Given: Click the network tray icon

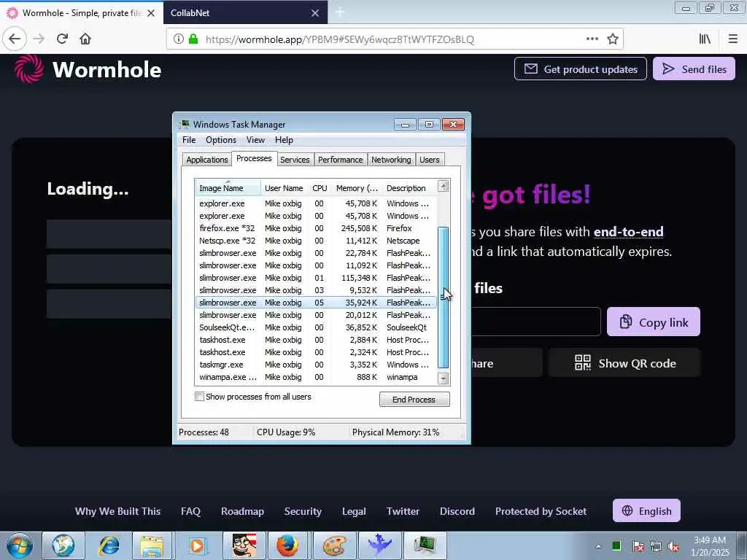Looking at the screenshot, I should tap(656, 547).
